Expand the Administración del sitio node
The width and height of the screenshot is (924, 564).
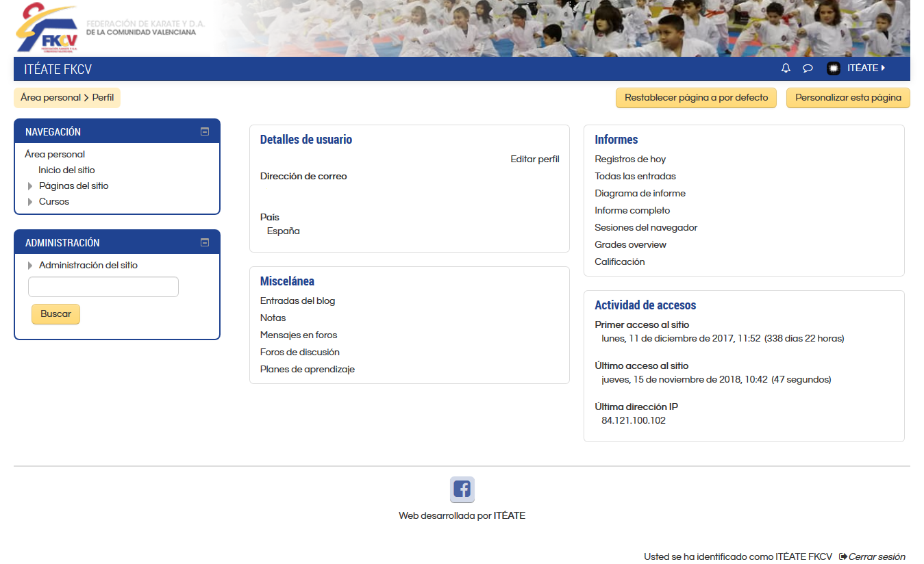(x=30, y=266)
